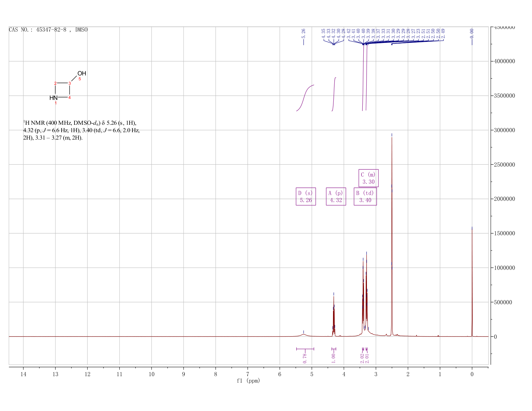Image resolution: width=532 pixels, height=411 pixels.
Task: Click the integral value 2.01
Action: coord(367,358)
